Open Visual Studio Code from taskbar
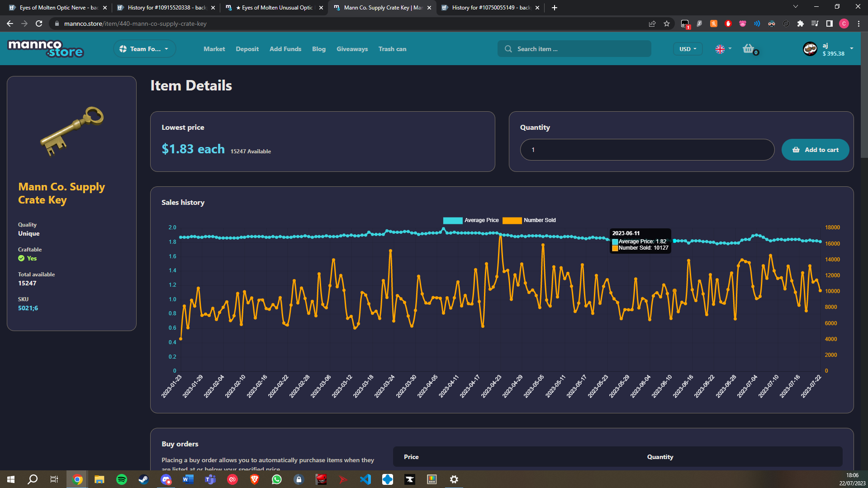 point(365,479)
